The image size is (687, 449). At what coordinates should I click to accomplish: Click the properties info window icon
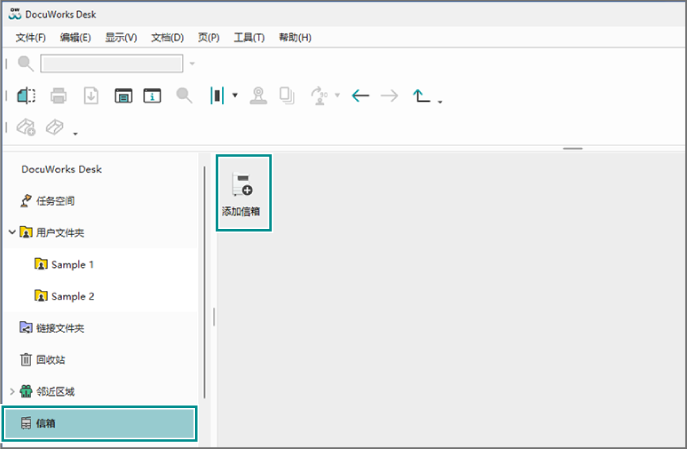coord(152,96)
